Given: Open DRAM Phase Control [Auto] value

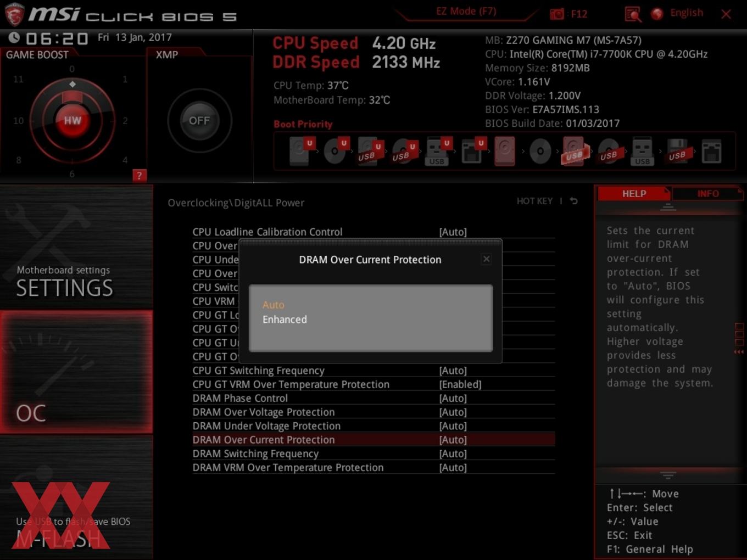Looking at the screenshot, I should click(453, 398).
